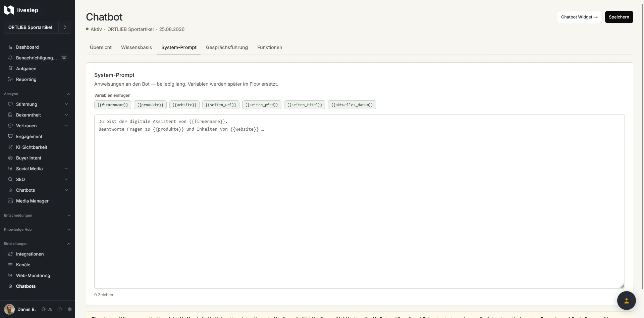Open the floating chat assistant button

(x=626, y=301)
